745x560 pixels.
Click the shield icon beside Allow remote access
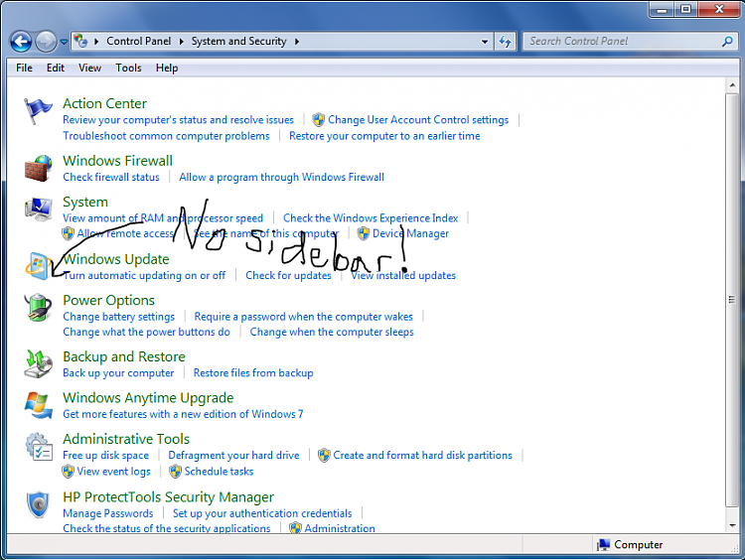[x=68, y=233]
